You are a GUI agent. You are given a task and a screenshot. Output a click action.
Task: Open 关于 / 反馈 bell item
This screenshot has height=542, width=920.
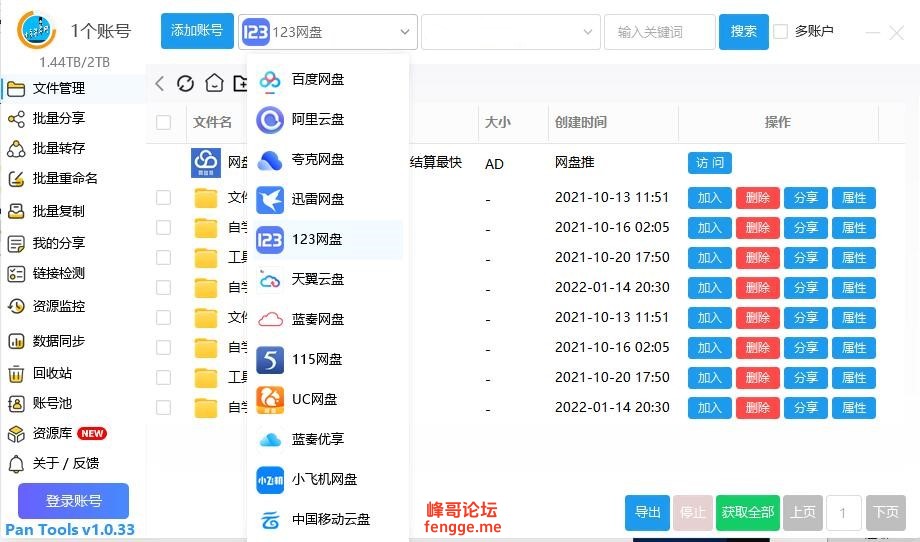pos(54,463)
